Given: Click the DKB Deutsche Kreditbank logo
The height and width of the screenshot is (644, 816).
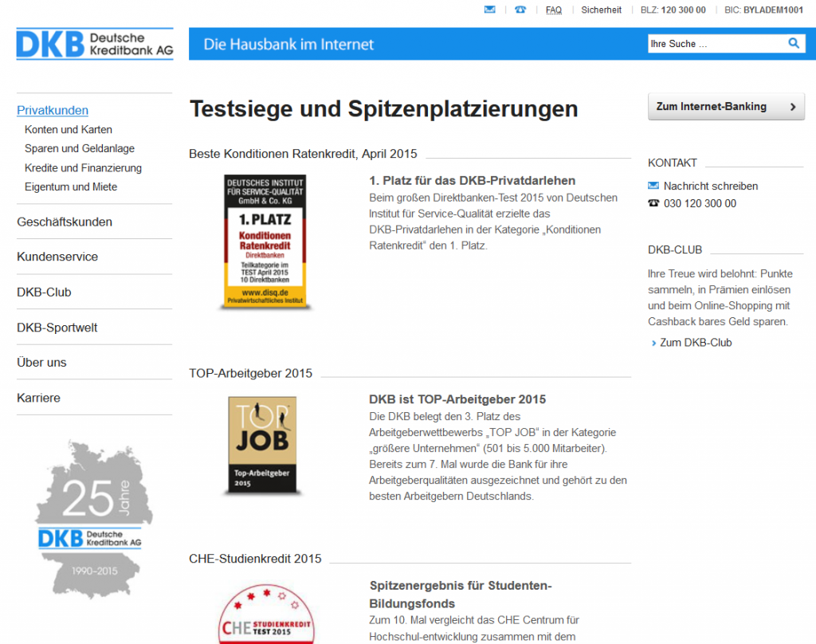Looking at the screenshot, I should (x=95, y=44).
